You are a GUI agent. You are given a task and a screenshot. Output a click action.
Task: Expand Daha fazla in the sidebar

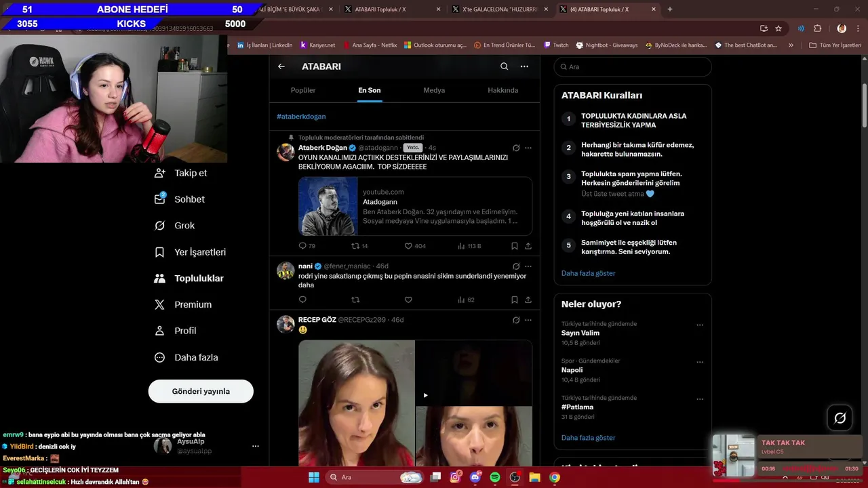[186, 357]
